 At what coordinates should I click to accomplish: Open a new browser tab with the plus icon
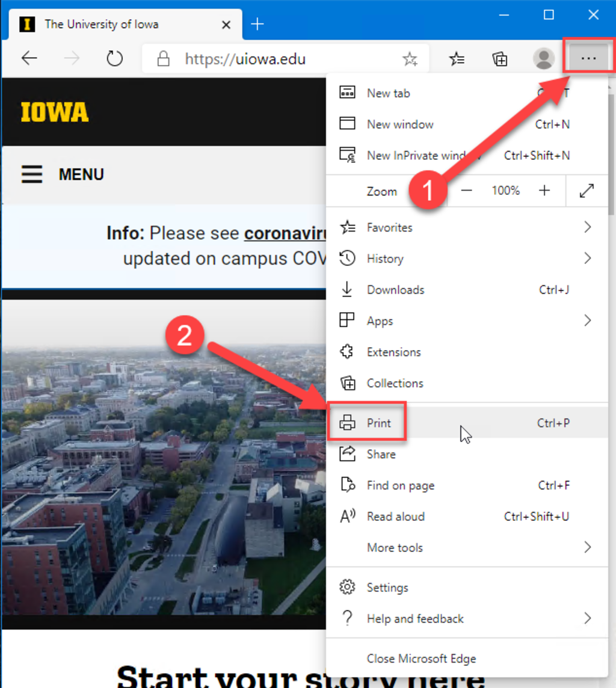pos(257,24)
